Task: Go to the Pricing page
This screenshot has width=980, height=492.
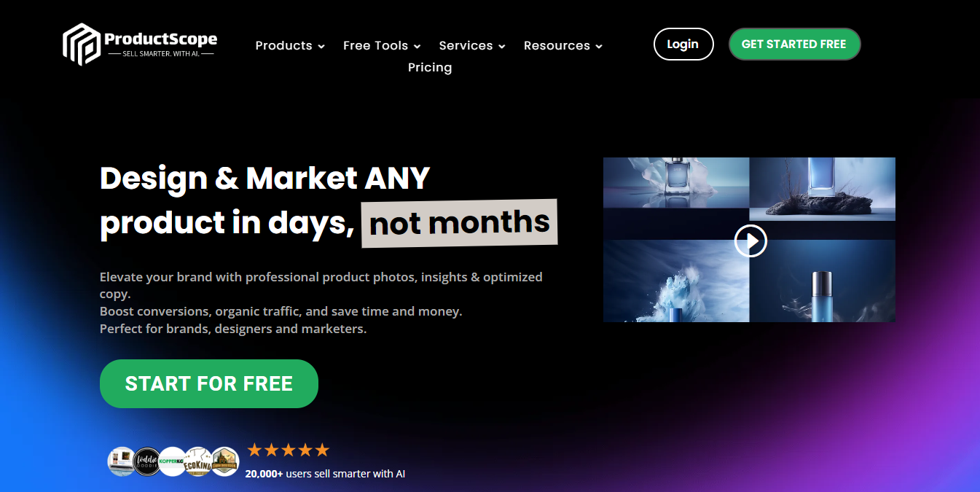Action: tap(430, 67)
